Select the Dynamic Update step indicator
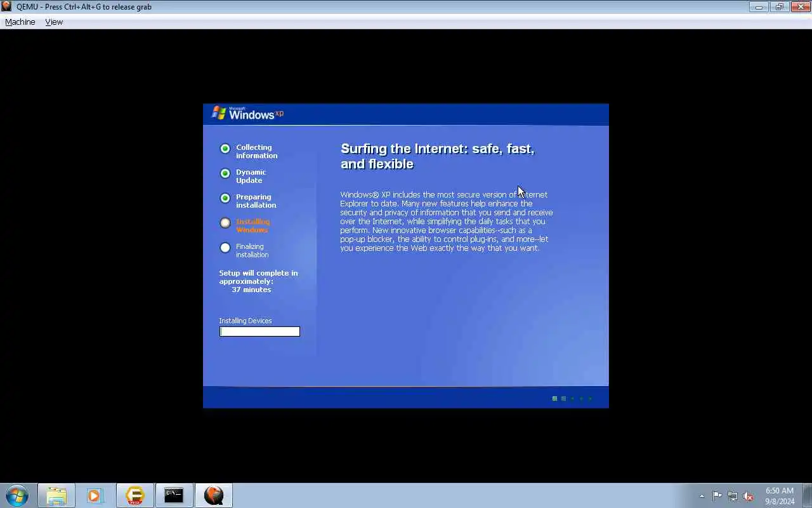 (x=225, y=173)
